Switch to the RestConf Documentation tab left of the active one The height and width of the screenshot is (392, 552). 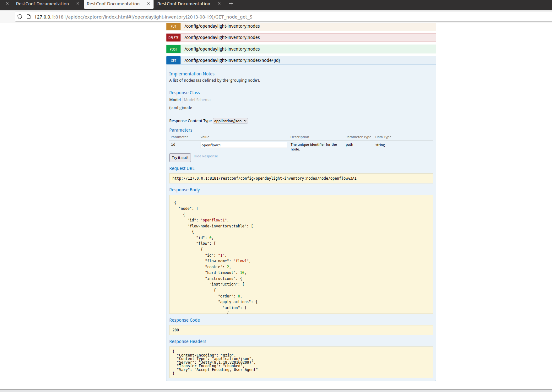click(x=42, y=4)
